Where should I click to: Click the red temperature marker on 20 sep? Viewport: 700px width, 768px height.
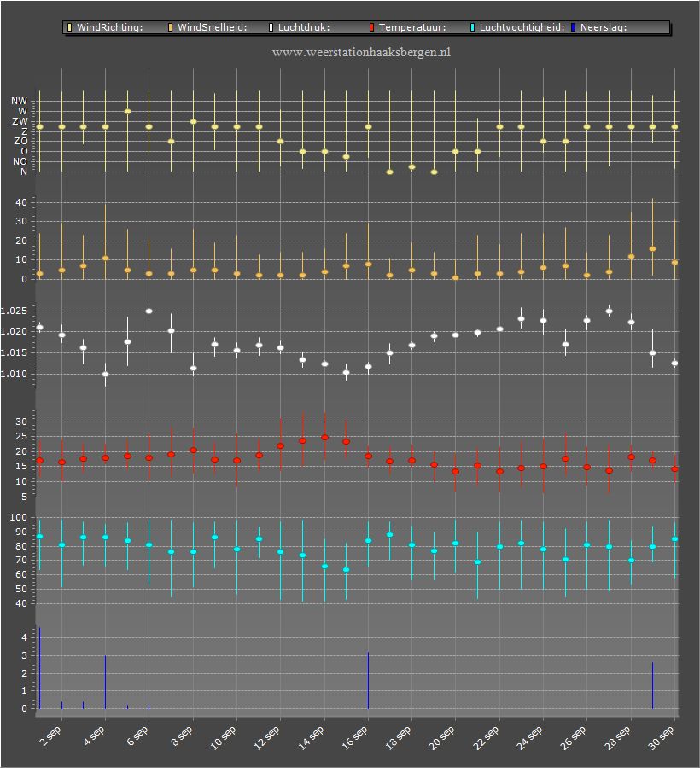coord(456,472)
